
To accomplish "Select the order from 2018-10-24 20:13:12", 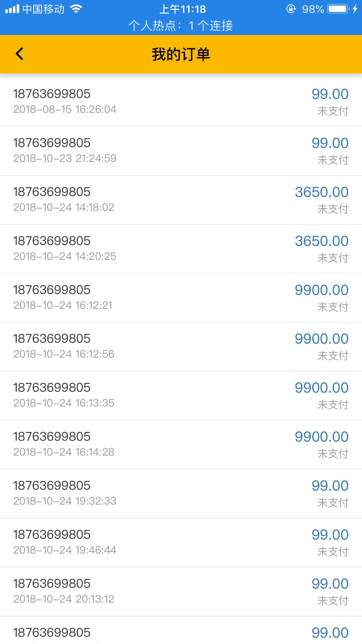I will (x=181, y=591).
